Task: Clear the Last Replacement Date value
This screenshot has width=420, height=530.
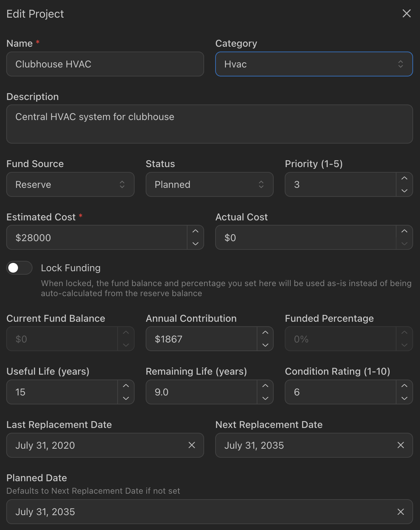Action: [x=192, y=445]
